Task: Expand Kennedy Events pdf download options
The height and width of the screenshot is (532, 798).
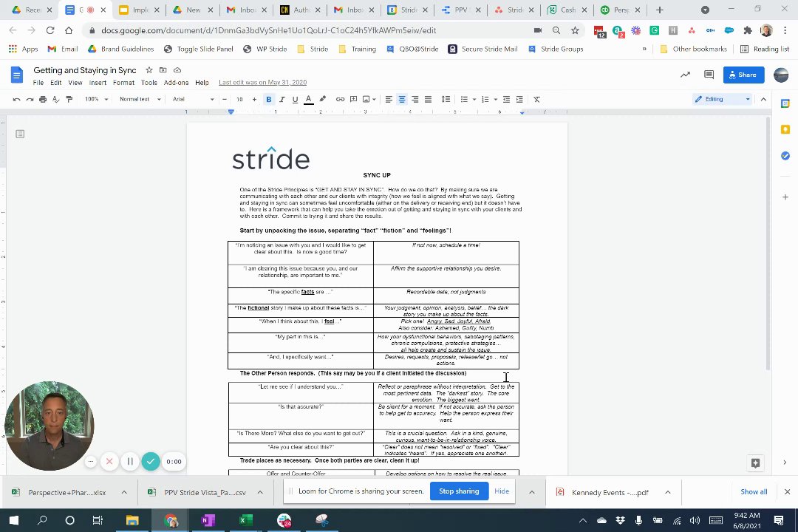Action: pos(668,492)
